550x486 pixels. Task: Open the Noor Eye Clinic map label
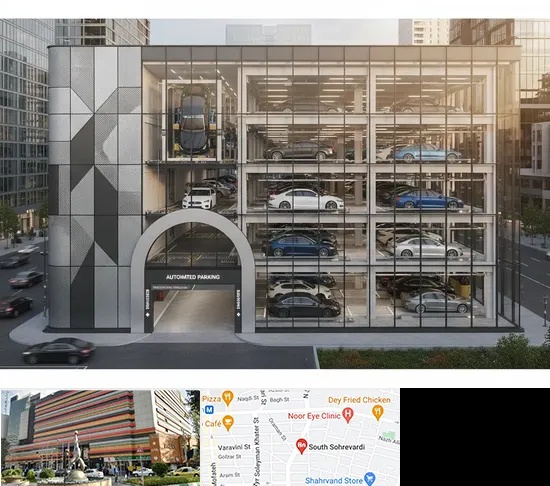click(x=314, y=416)
